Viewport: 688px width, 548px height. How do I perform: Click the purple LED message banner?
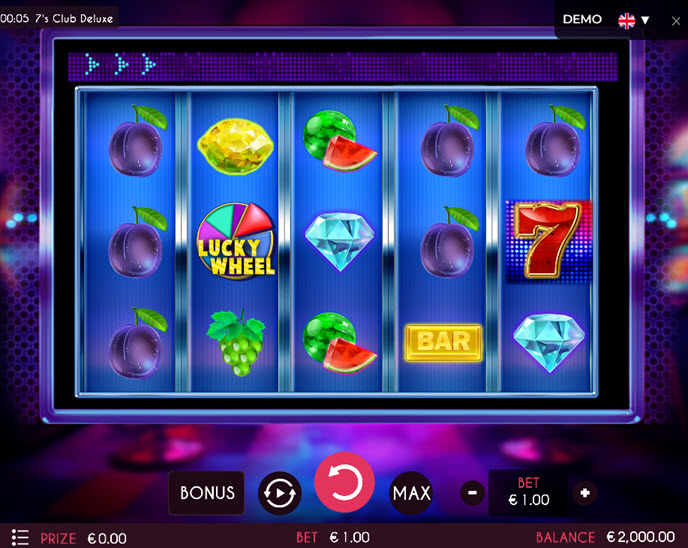tap(343, 67)
